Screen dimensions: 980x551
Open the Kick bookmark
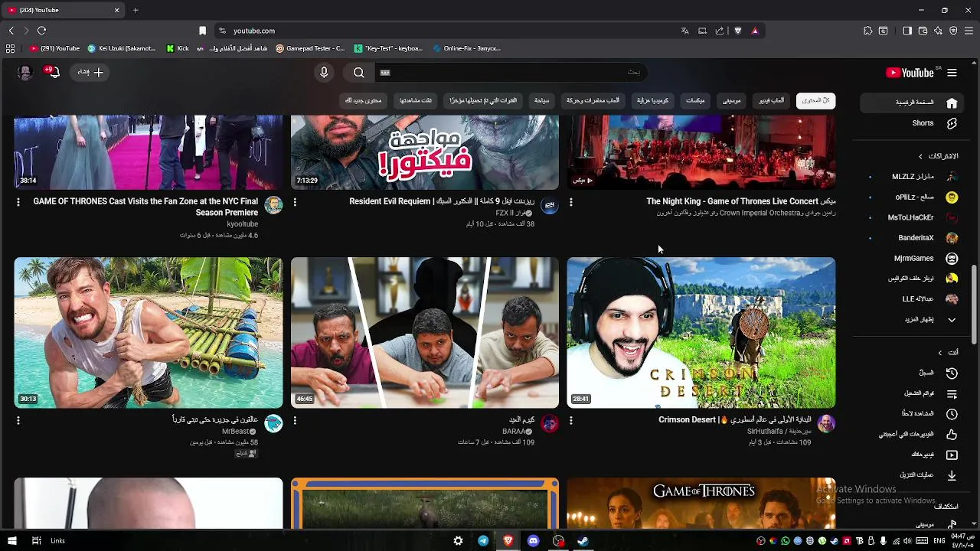click(x=178, y=48)
